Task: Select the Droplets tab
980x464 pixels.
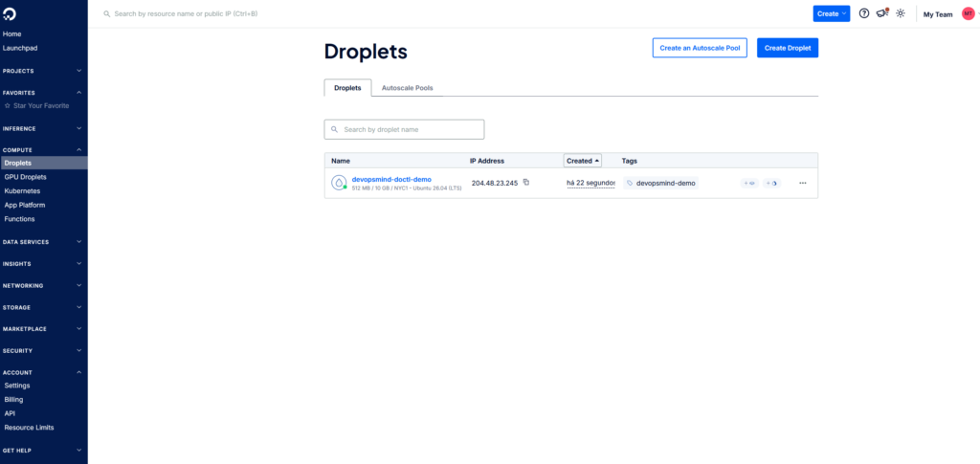Action: (347, 88)
